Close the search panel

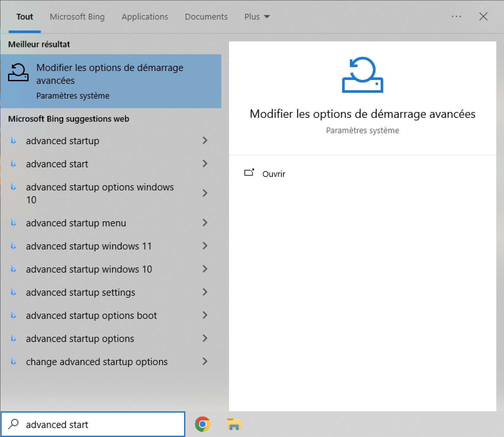click(x=483, y=16)
